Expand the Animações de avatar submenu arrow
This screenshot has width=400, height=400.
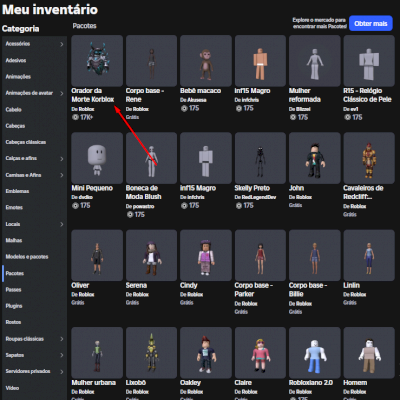[62, 93]
